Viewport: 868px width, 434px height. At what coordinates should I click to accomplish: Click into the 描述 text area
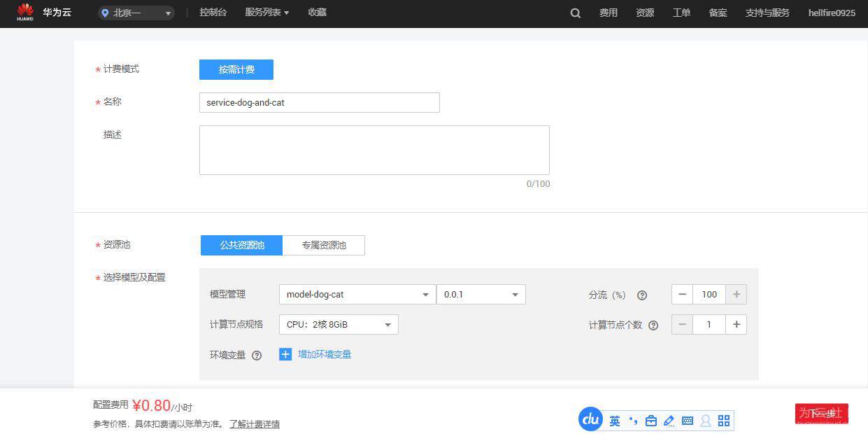374,150
